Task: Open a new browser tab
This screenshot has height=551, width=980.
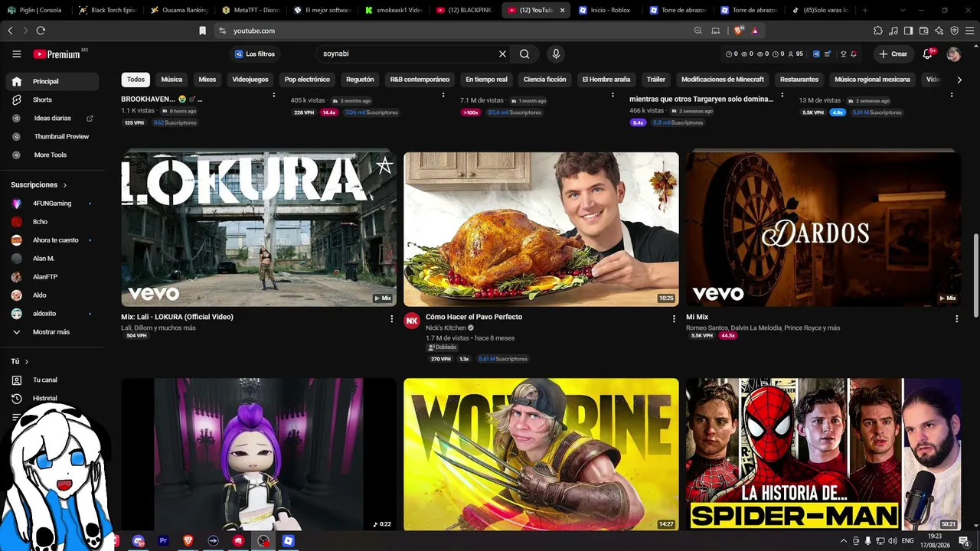Action: click(x=865, y=10)
